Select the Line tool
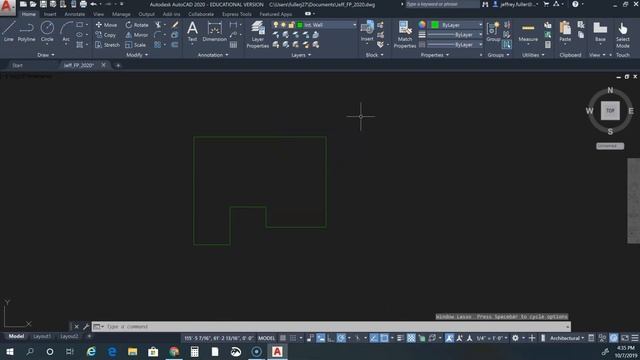Screen dimensions: 640x360 9,31
